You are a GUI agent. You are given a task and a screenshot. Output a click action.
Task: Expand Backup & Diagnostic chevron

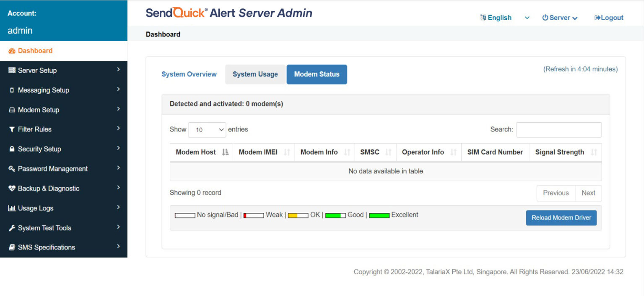tap(119, 188)
